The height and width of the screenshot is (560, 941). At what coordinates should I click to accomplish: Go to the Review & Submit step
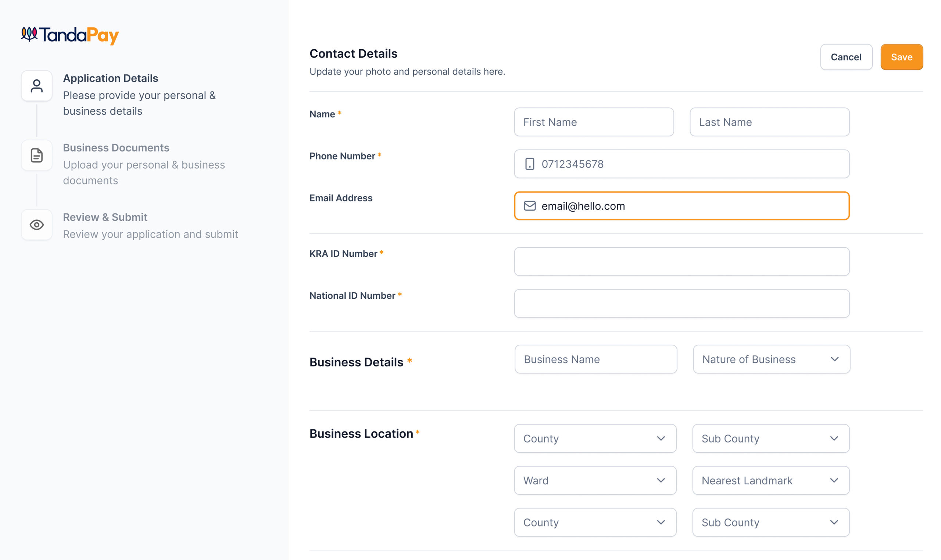pyautogui.click(x=105, y=217)
